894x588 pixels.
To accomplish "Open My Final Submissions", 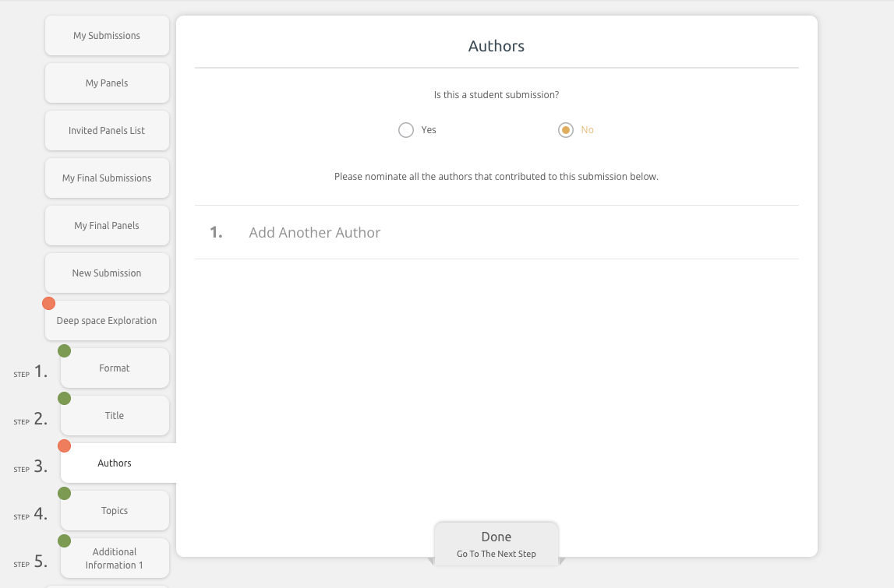I will 107,178.
